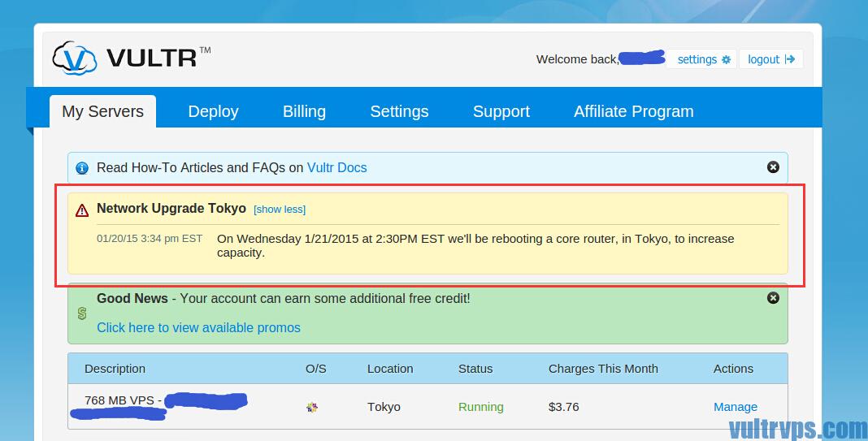Switch to the Deploy tab

tap(213, 111)
